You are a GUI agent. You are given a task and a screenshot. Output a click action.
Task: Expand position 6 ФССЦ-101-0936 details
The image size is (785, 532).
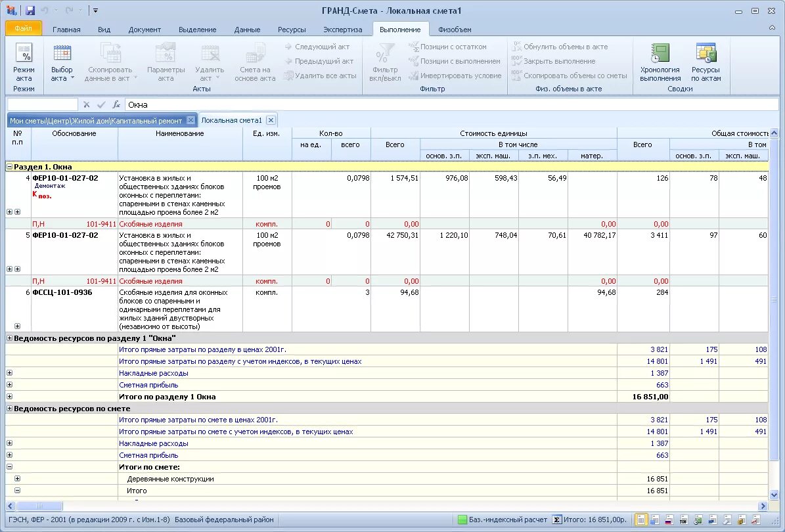(x=17, y=326)
